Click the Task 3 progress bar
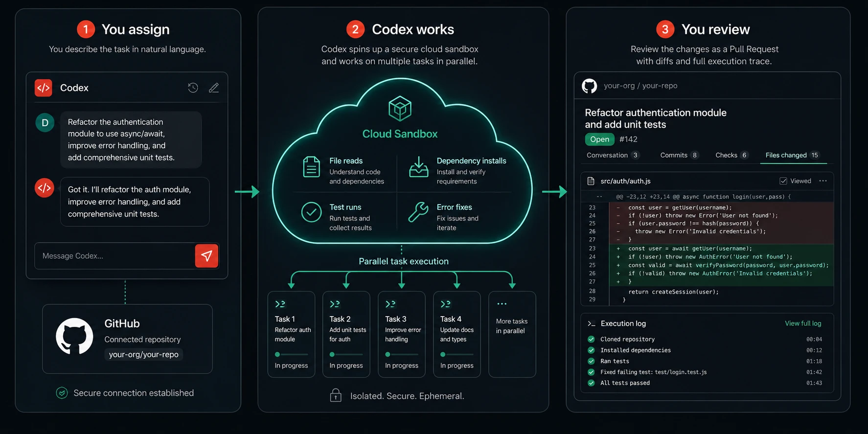Viewport: 868px width, 434px height. point(402,354)
